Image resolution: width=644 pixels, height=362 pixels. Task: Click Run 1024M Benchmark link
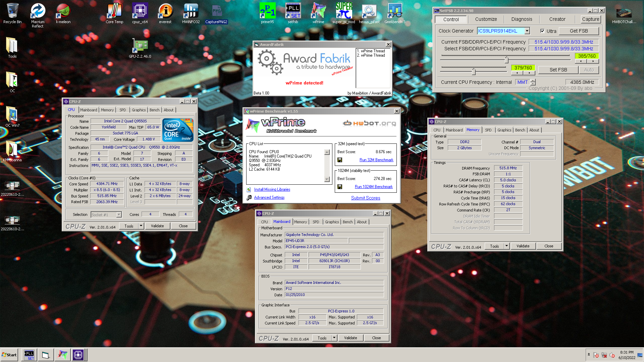pyautogui.click(x=374, y=187)
